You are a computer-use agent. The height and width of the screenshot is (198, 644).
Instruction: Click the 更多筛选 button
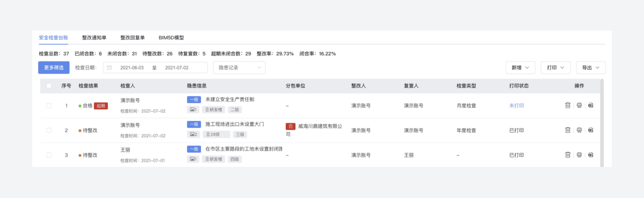point(54,68)
